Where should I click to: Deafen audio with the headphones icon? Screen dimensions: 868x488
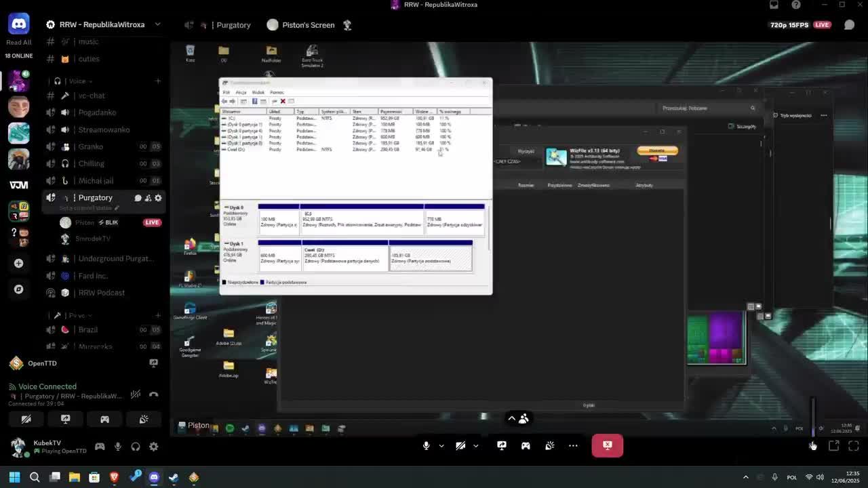[x=136, y=447]
